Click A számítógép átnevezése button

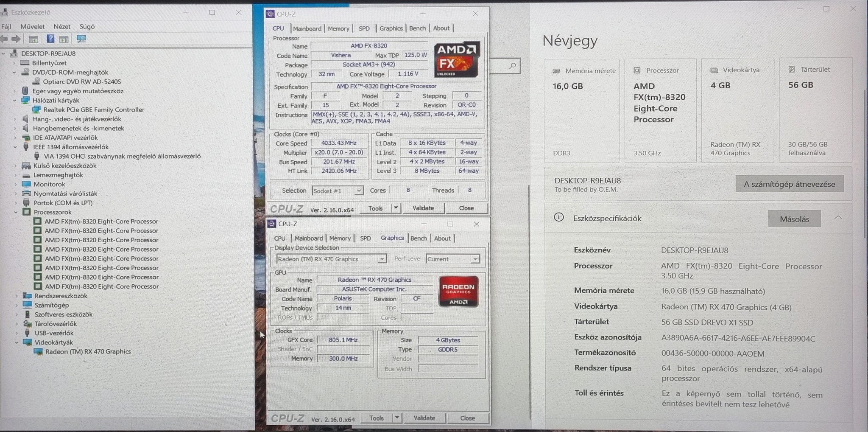[790, 184]
